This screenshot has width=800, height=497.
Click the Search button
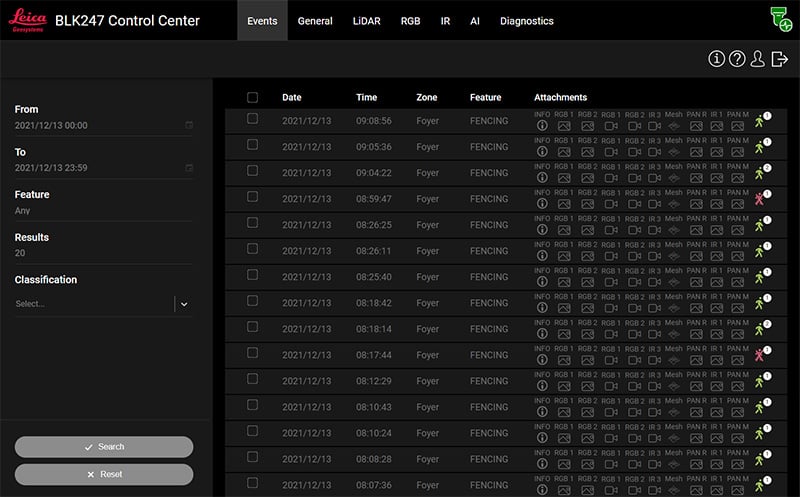pos(104,447)
